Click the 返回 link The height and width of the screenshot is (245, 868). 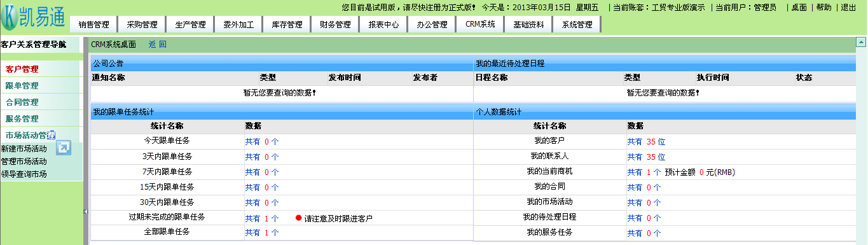157,45
